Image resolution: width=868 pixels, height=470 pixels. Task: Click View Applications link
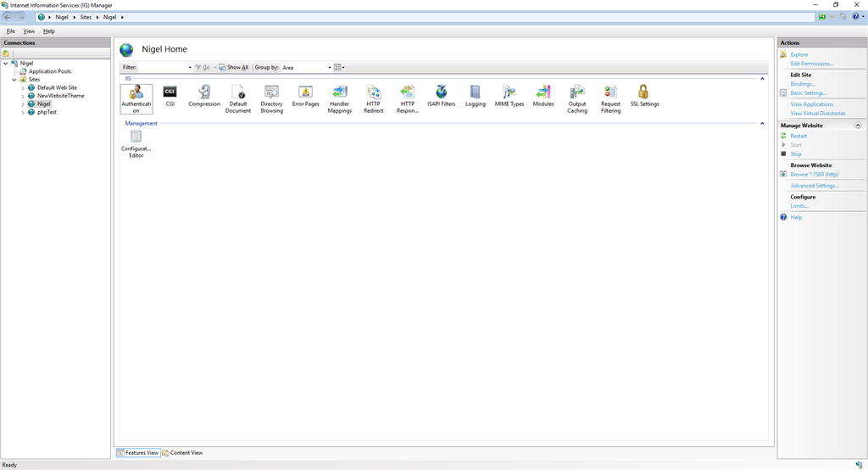pos(811,104)
